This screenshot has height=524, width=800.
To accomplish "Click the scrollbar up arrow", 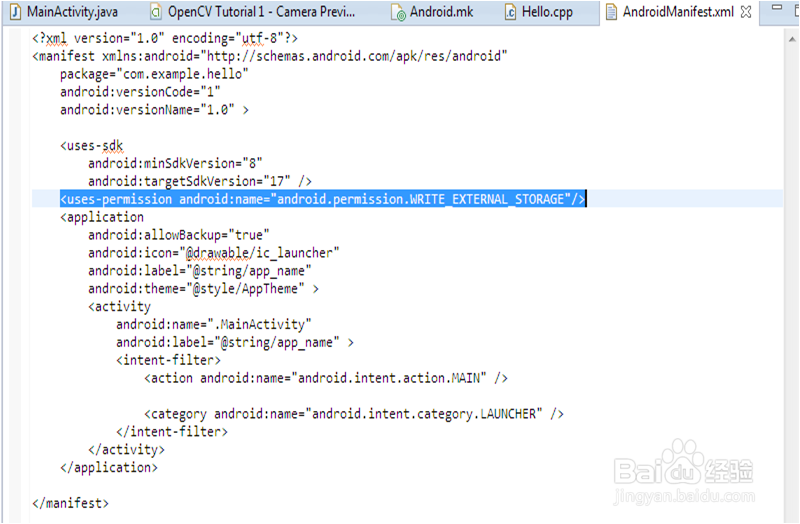I will tap(792, 39).
